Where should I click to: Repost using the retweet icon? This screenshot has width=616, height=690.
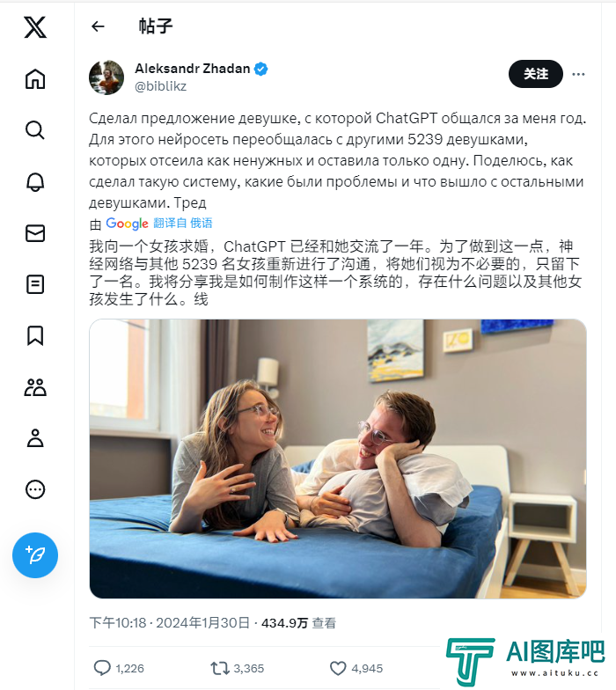(x=220, y=668)
